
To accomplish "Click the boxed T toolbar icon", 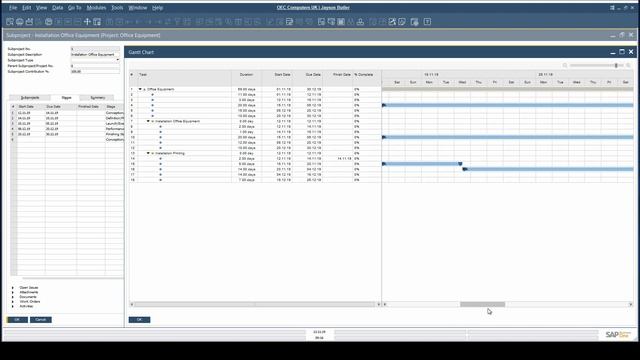I will pyautogui.click(x=427, y=22).
